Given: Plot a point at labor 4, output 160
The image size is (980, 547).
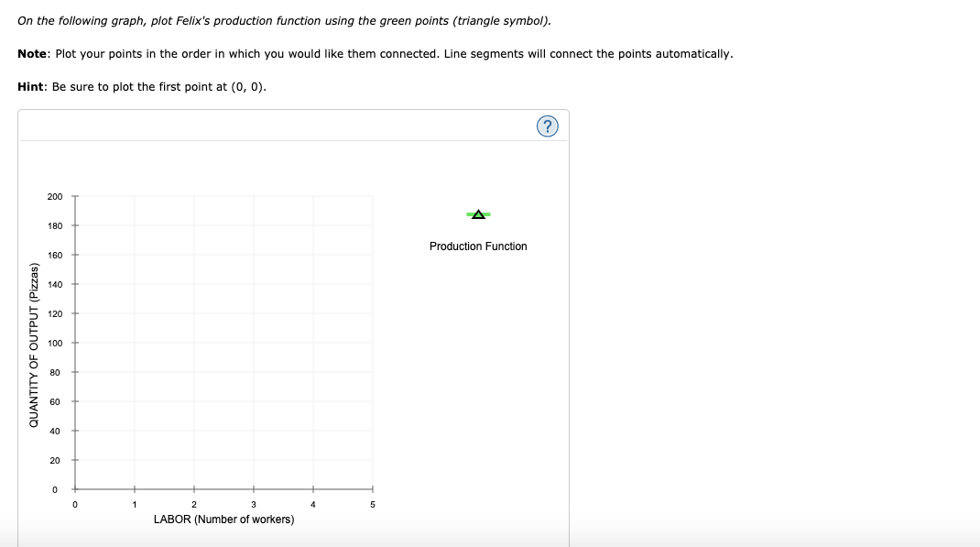Looking at the screenshot, I should click(x=312, y=255).
